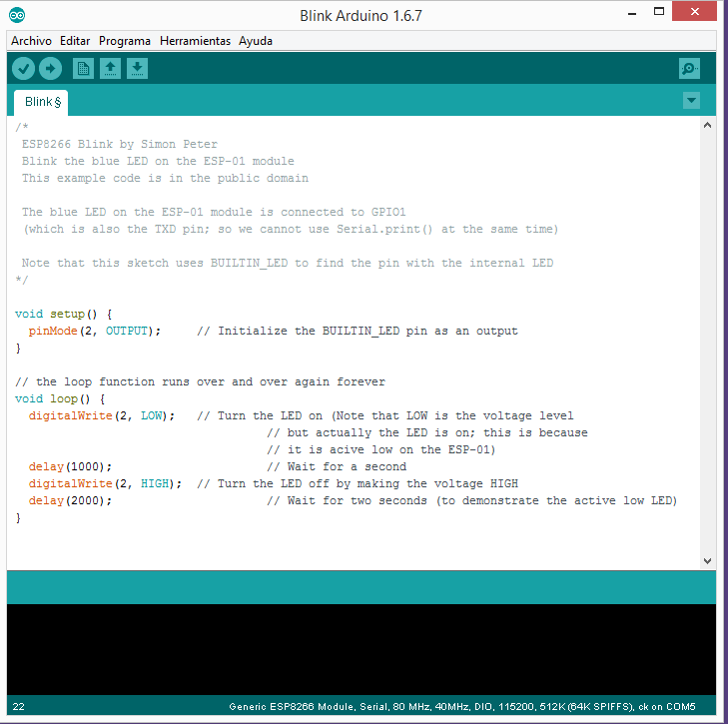Click comment 'Wait for a second'
This screenshot has height=724, width=728.
[x=337, y=466]
